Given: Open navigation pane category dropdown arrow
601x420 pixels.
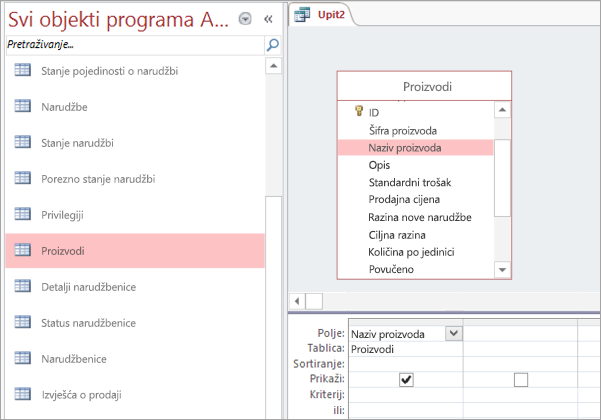Looking at the screenshot, I should pyautogui.click(x=245, y=18).
